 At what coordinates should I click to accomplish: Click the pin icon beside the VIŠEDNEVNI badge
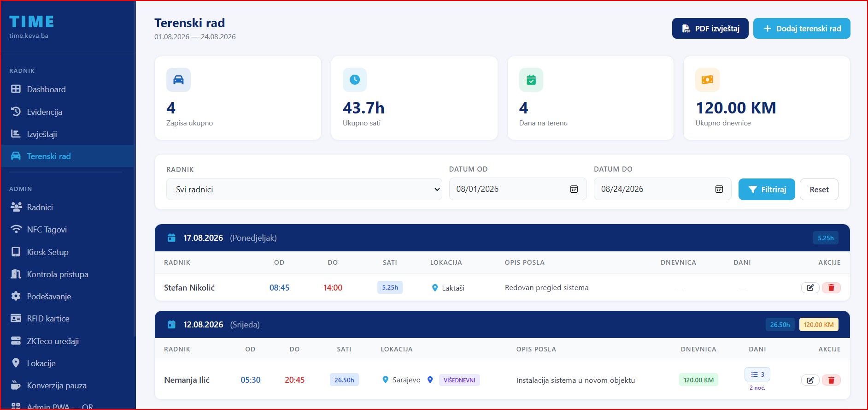tap(430, 380)
